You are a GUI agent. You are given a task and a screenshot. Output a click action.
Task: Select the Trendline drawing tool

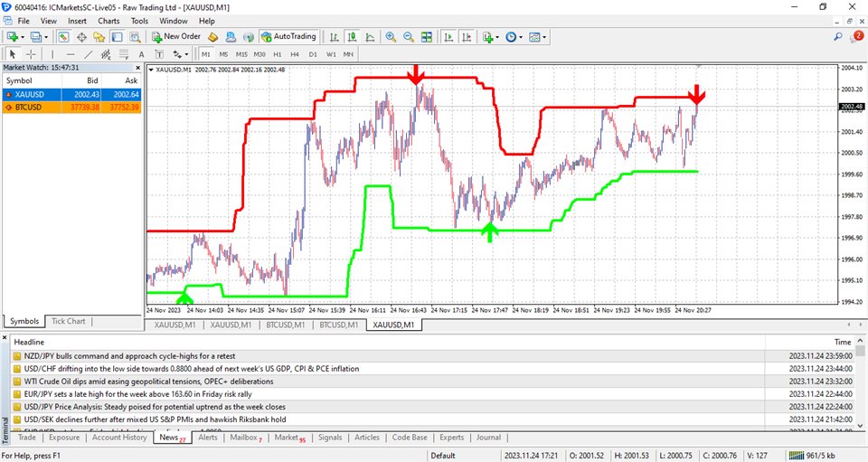(x=88, y=54)
